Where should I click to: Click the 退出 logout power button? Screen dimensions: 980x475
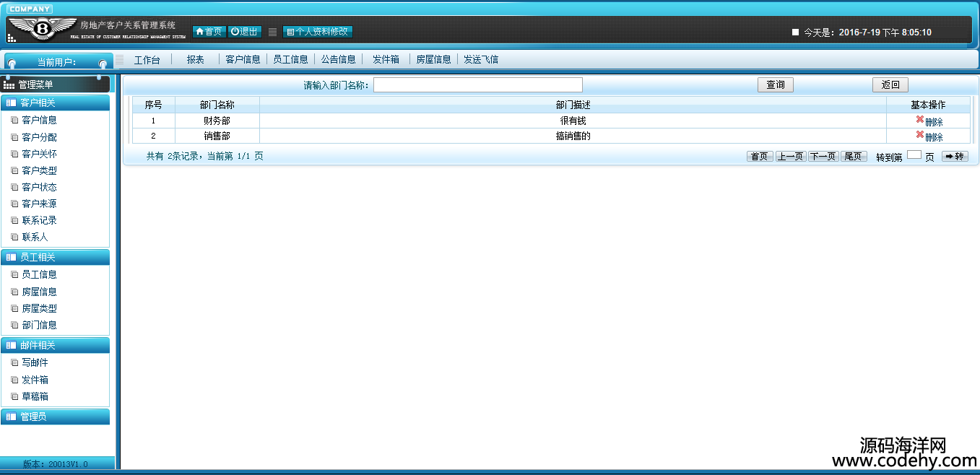245,32
